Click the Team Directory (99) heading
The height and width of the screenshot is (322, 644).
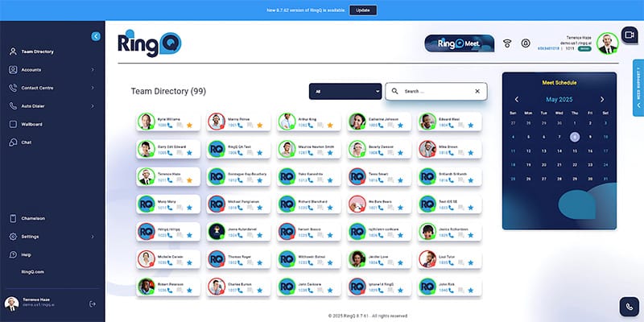coord(168,91)
